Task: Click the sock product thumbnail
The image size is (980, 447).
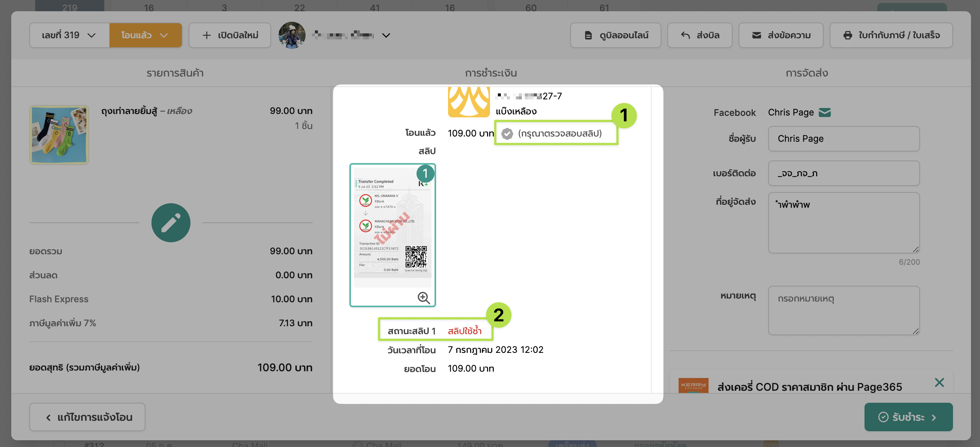Action: (x=59, y=135)
